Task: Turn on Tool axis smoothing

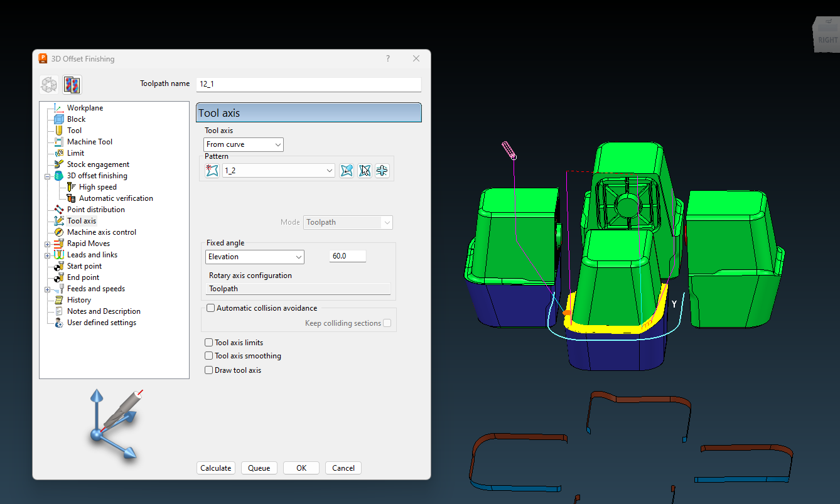Action: 208,356
